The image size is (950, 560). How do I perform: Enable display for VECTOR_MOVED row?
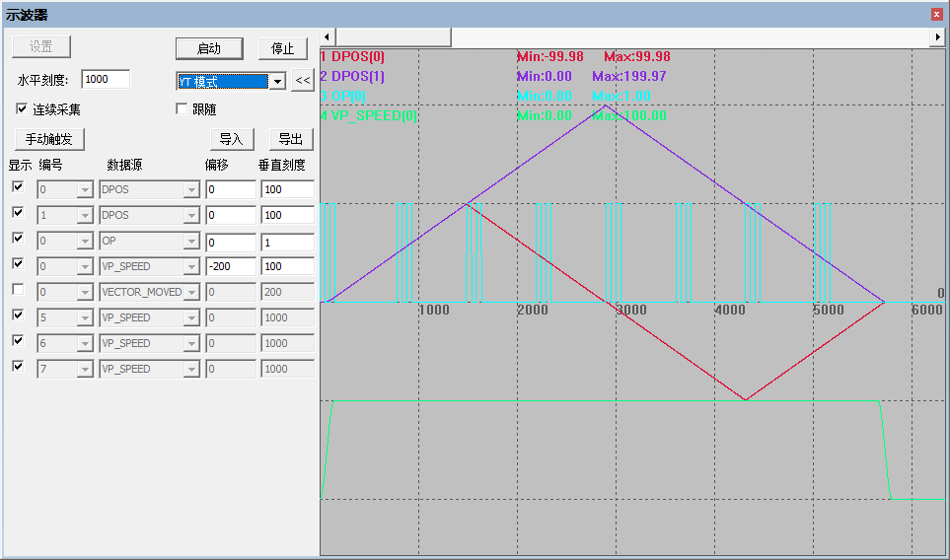[x=18, y=290]
